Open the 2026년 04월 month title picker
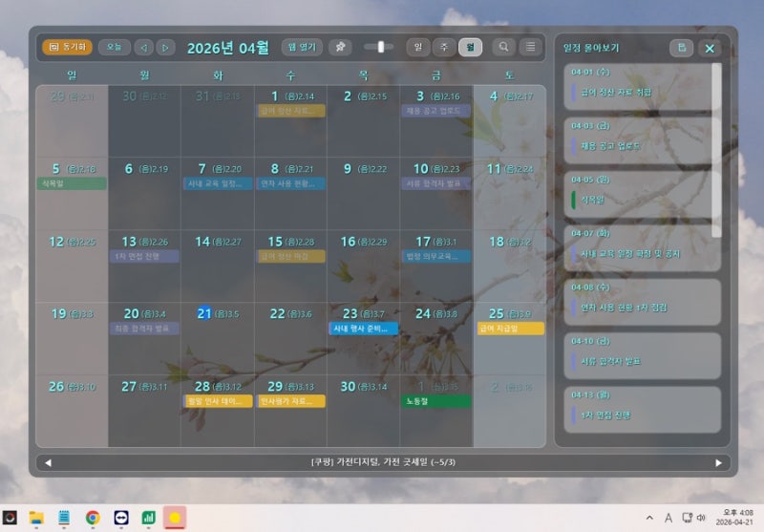Viewport: 764px width, 532px height. click(228, 48)
